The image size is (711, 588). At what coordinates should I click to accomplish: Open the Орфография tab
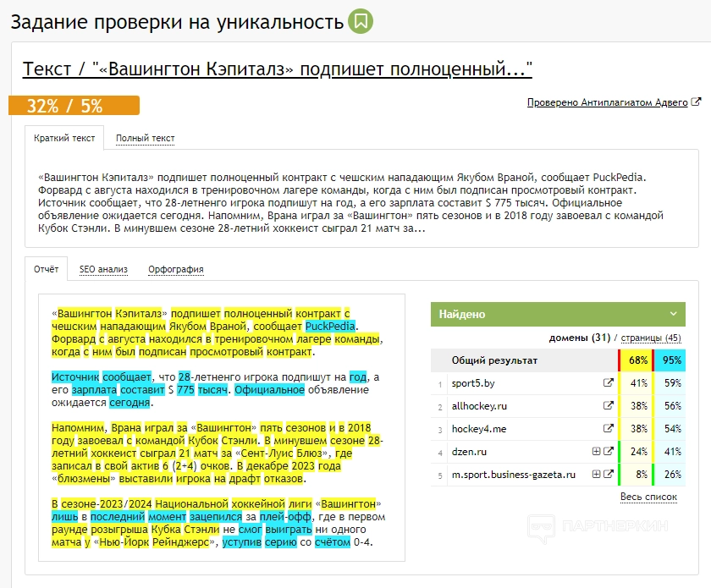(176, 269)
